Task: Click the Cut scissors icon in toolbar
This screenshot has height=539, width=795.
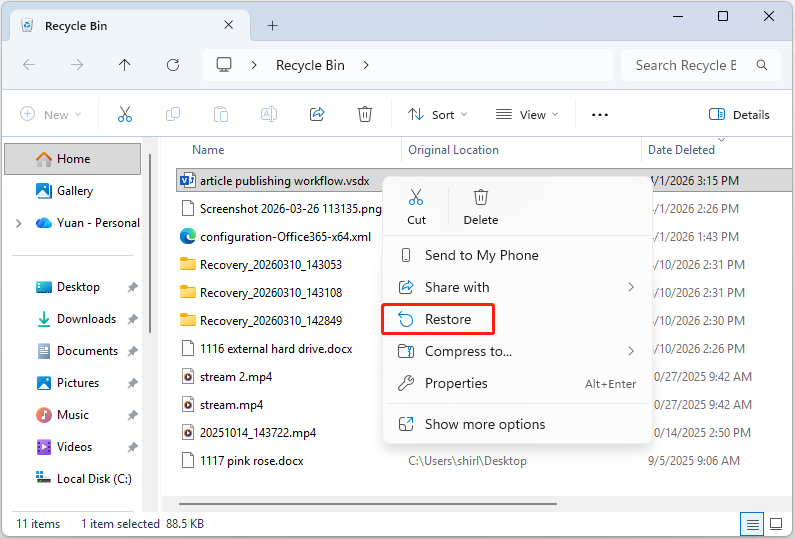Action: pyautogui.click(x=125, y=114)
